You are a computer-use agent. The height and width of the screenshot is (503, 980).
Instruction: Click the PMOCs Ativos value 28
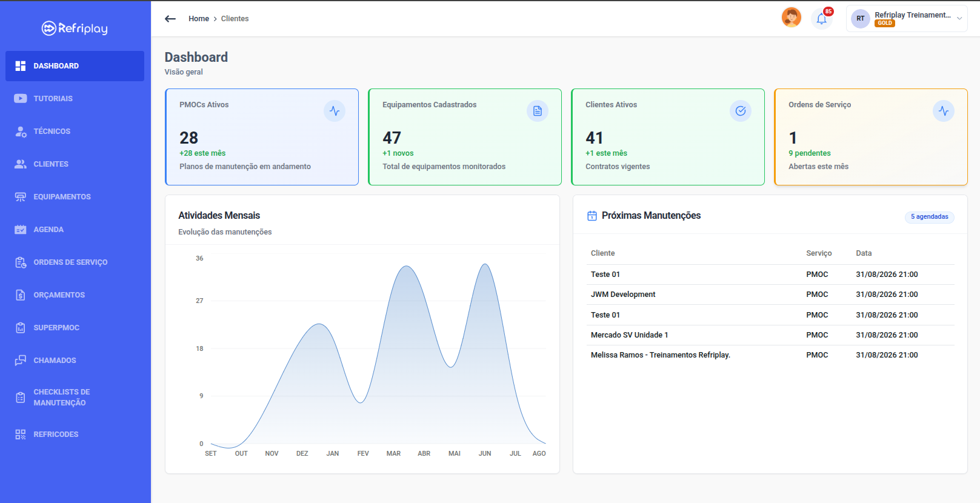[x=189, y=138]
